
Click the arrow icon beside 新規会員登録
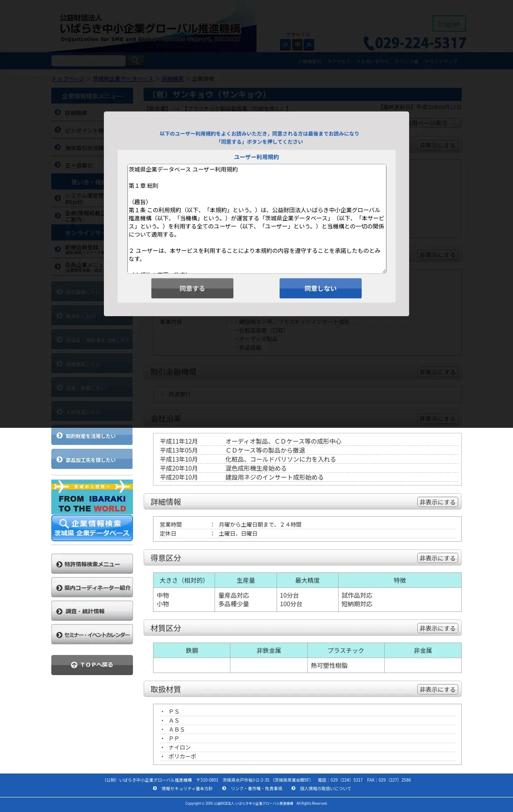pyautogui.click(x=58, y=249)
